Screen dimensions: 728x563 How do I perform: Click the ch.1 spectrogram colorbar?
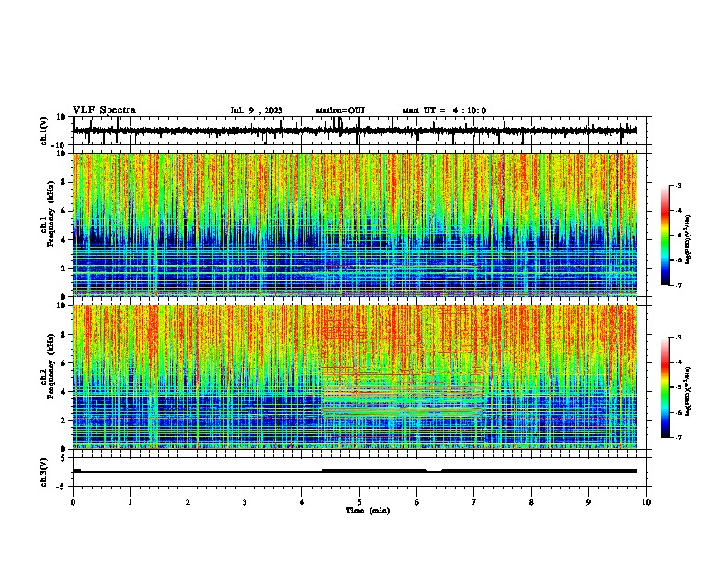click(x=665, y=236)
